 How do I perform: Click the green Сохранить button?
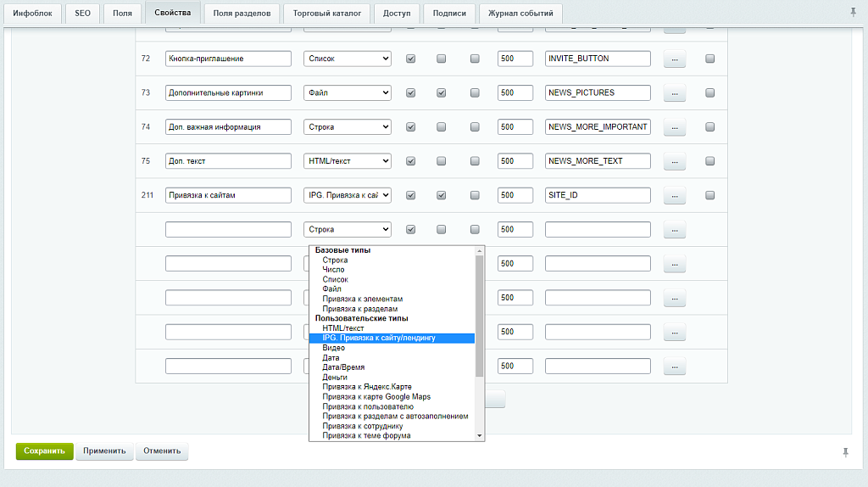point(44,451)
